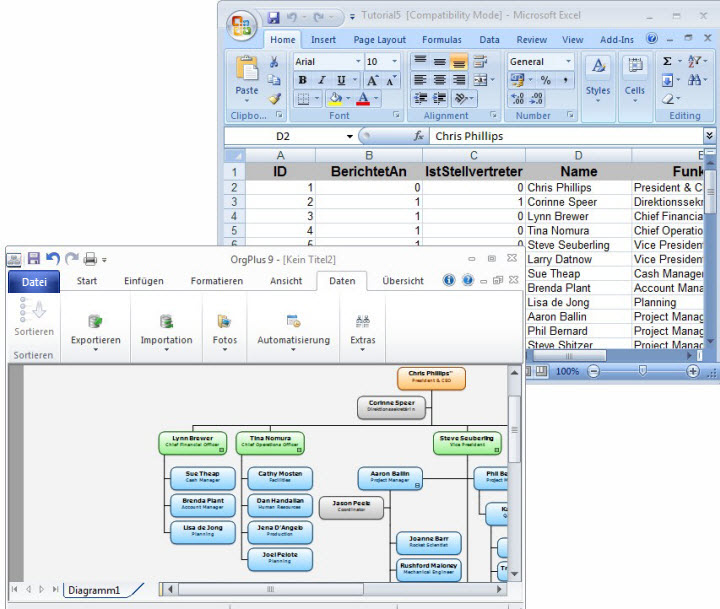Open the Arial font name dropdown
The image size is (720, 609).
(358, 62)
